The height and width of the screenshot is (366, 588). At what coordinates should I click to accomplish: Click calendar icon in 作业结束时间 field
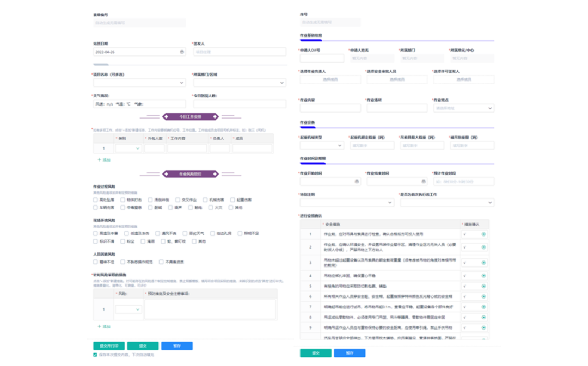(x=424, y=182)
